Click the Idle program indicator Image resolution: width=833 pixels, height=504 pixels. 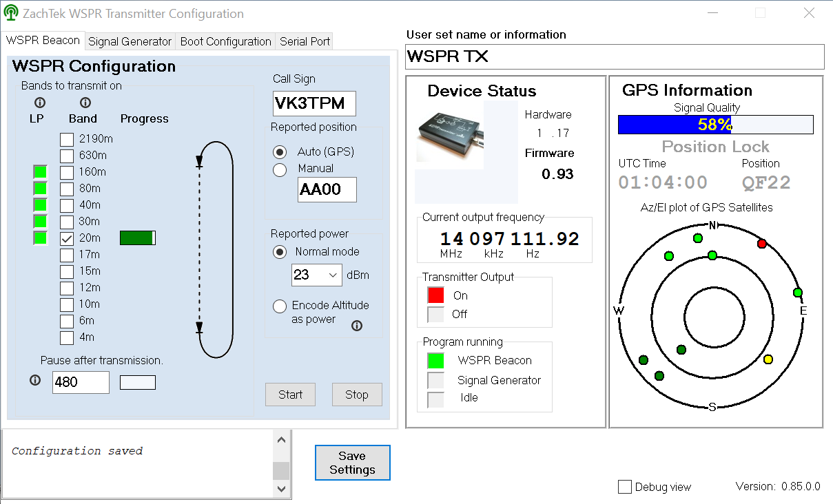tap(435, 399)
